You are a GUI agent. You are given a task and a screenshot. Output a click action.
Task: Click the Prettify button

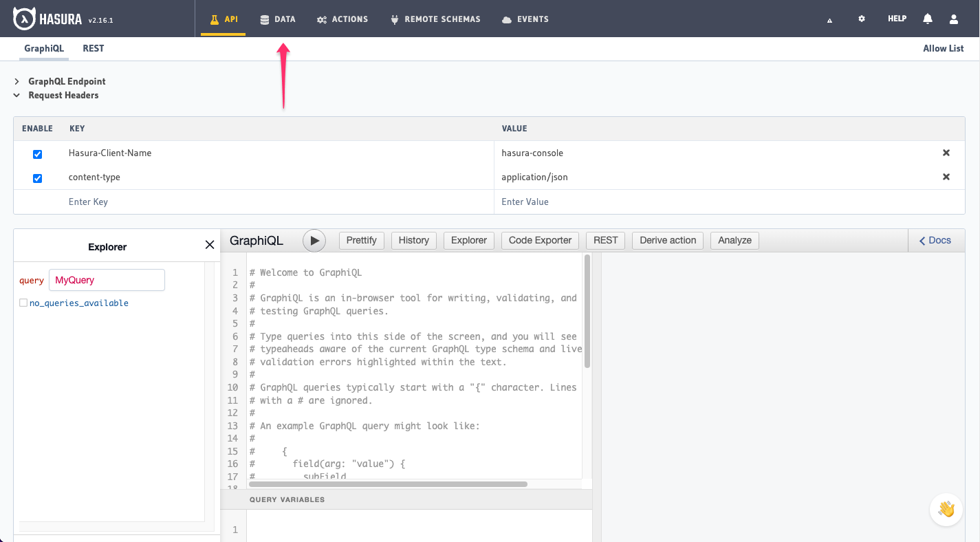361,240
